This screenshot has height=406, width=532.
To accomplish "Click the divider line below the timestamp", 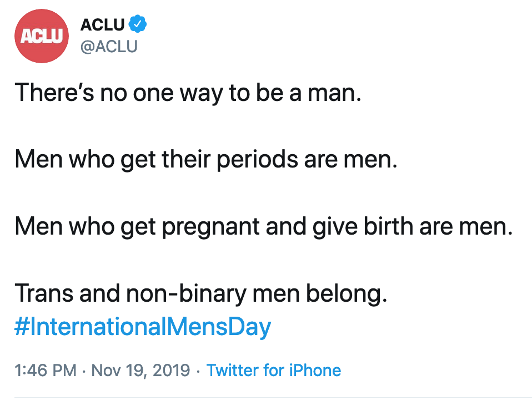I will [x=272, y=397].
